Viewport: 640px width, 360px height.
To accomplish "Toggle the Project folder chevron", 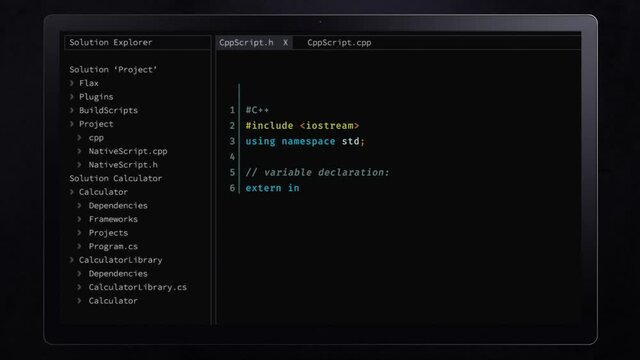I will [x=72, y=124].
